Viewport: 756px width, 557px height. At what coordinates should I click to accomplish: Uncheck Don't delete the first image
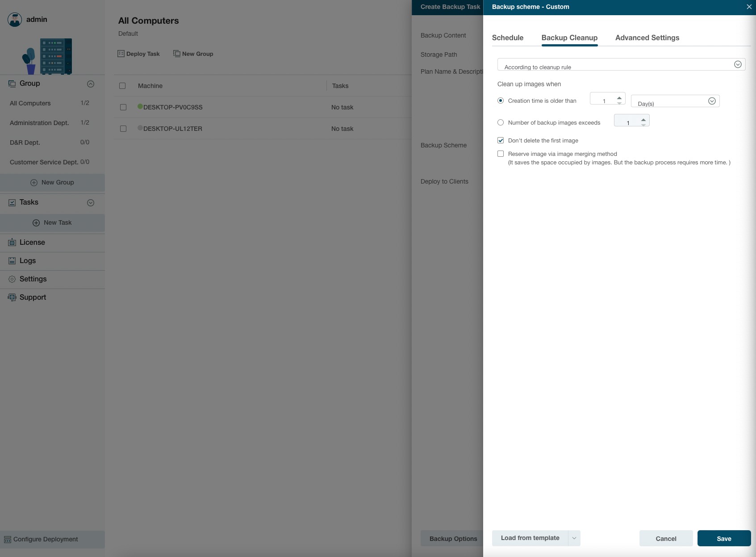(x=501, y=140)
